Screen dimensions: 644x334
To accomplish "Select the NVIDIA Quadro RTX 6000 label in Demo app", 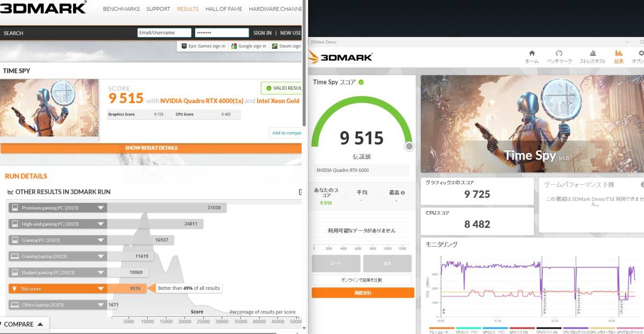I will (342, 170).
